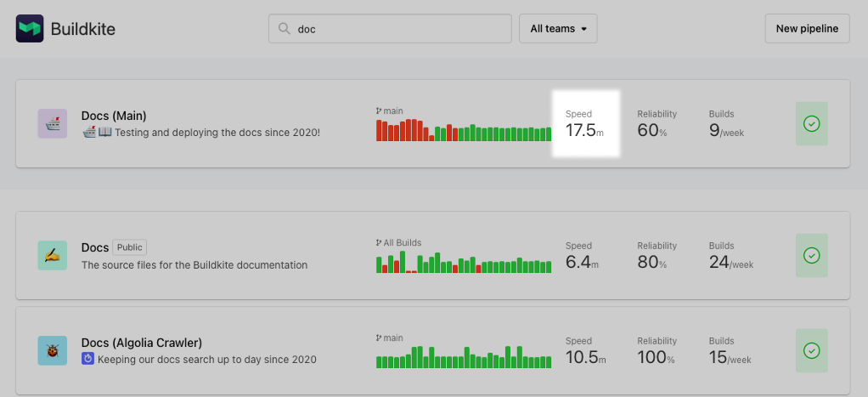Click the 6.4m speed value
Screen dimensions: 868x397
coord(583,262)
